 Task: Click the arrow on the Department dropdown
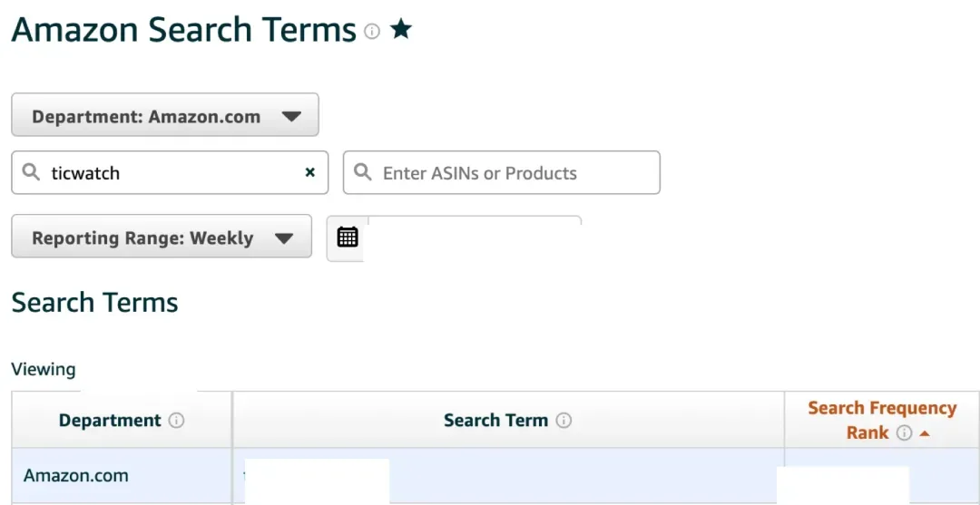[291, 116]
